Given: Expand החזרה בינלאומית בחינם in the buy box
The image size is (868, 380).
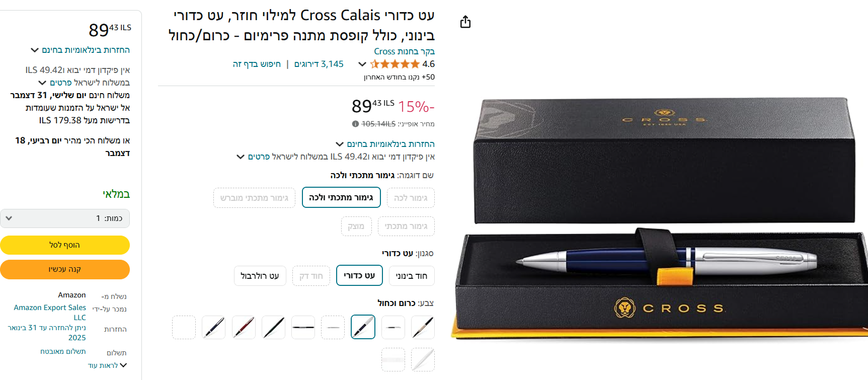Looking at the screenshot, I should [80, 50].
